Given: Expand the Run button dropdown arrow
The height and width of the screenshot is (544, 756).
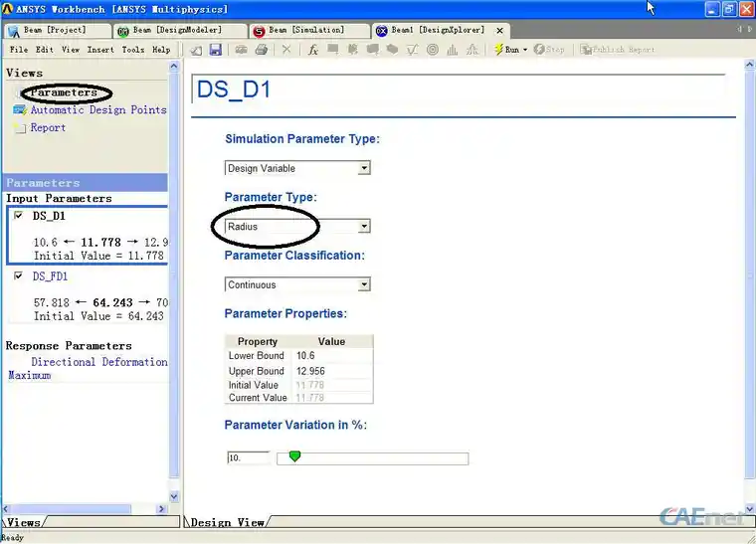Looking at the screenshot, I should click(x=525, y=50).
